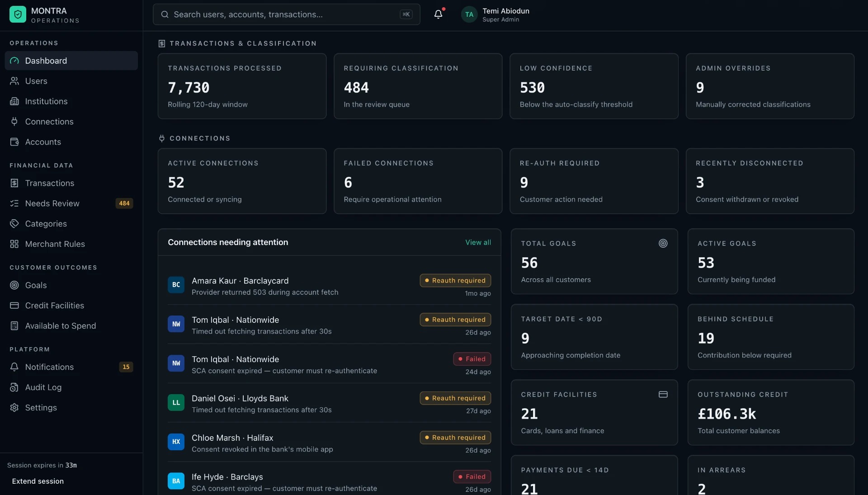Click the BA Barclays avatar
The width and height of the screenshot is (868, 495).
click(x=176, y=481)
